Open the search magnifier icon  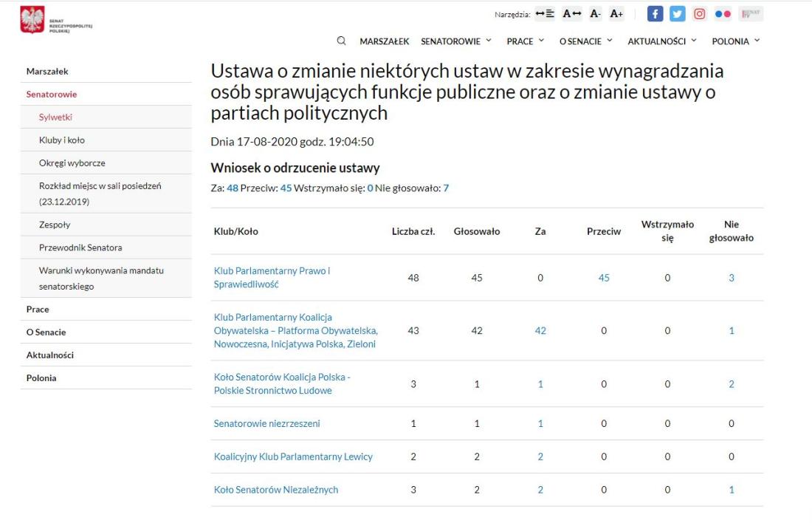[x=341, y=41]
